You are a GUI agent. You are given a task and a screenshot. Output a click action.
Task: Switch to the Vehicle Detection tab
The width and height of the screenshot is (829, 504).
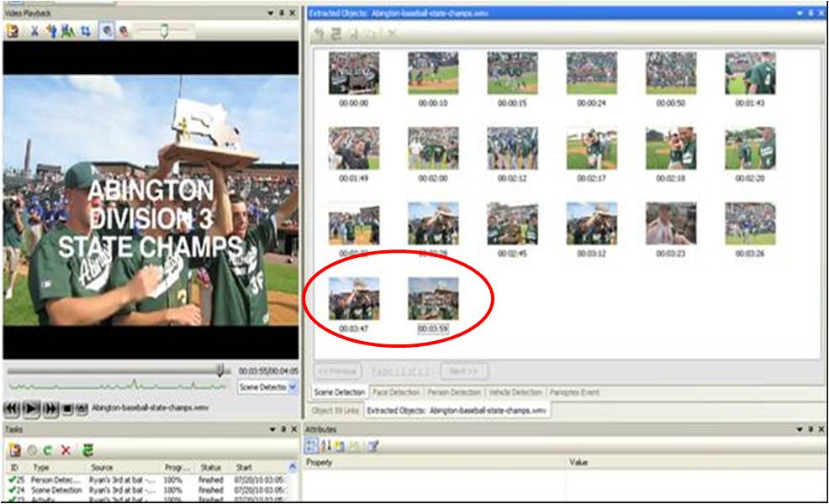coord(516,392)
